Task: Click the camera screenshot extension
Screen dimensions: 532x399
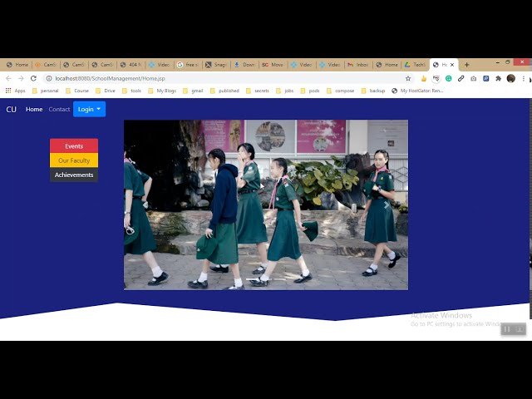Action: pos(473,78)
